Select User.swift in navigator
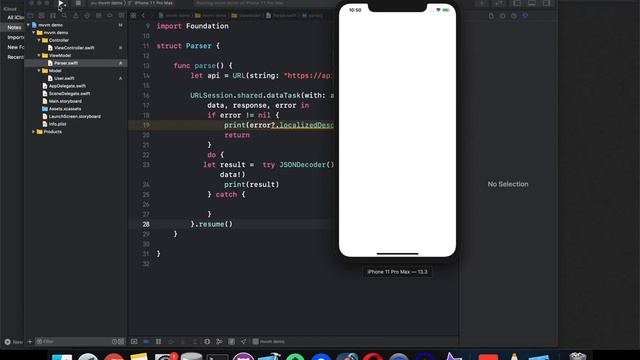Image resolution: width=640 pixels, height=360 pixels. [64, 78]
